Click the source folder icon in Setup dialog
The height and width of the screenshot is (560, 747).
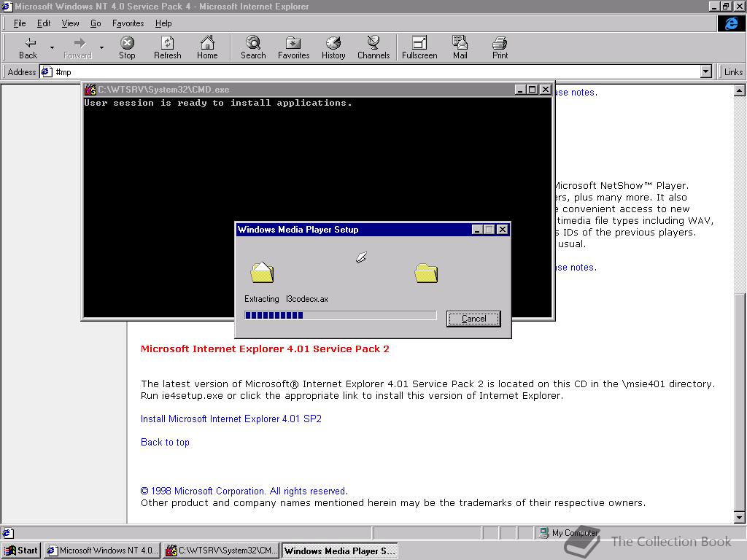[x=262, y=273]
